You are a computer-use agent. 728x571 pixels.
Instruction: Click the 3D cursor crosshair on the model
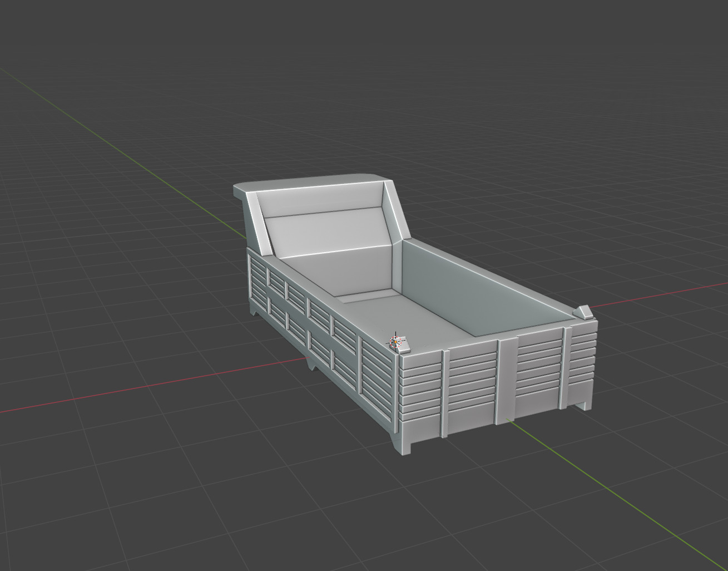click(396, 341)
